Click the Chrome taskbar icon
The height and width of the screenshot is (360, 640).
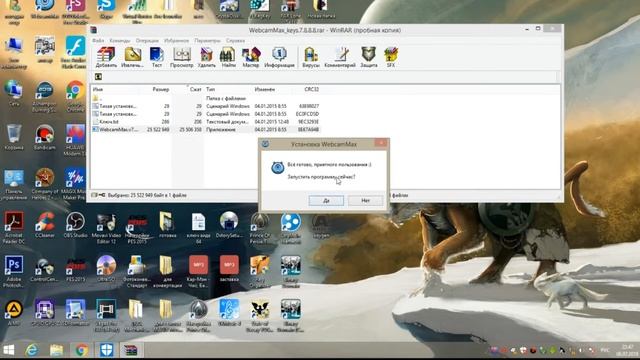coord(81,350)
